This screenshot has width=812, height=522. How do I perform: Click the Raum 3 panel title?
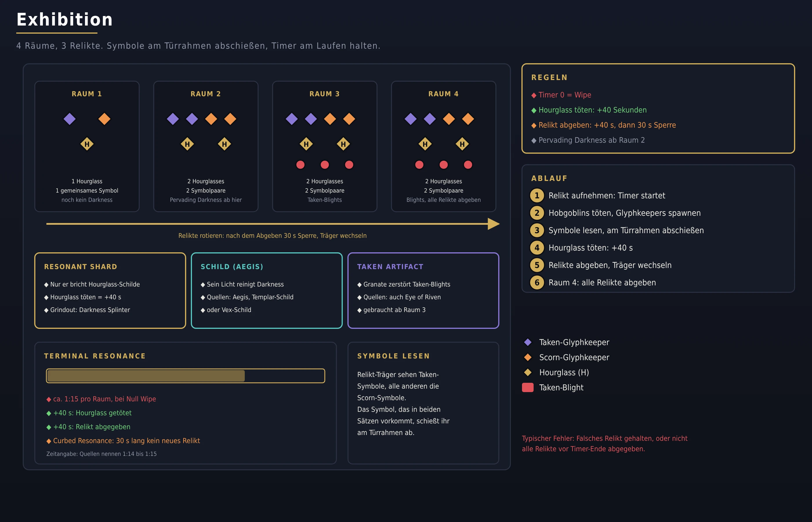coord(324,94)
